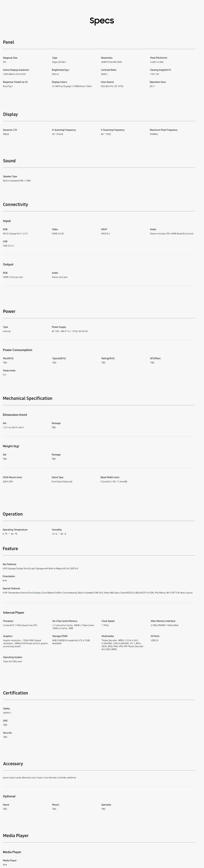This screenshot has width=204, height=868.
Task: Click the Tizen 4.0 Operating System value
Action: click(x=12, y=661)
